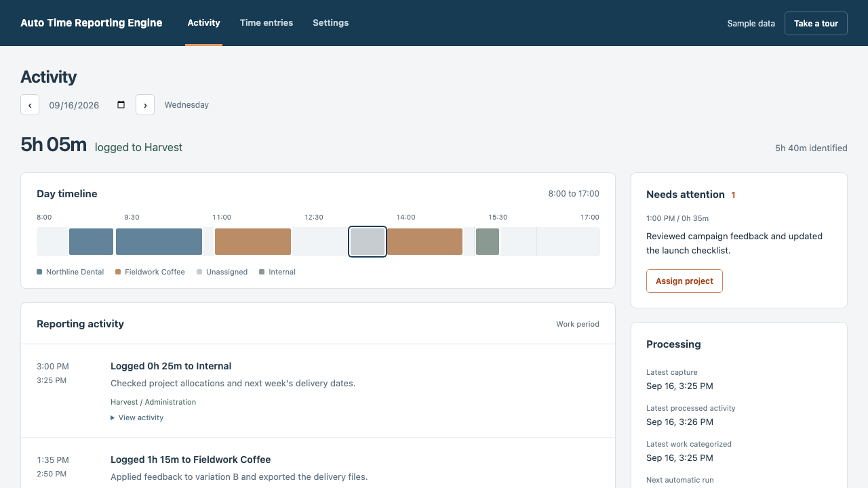Click the Needs attention count 1
This screenshot has width=868, height=488.
733,195
